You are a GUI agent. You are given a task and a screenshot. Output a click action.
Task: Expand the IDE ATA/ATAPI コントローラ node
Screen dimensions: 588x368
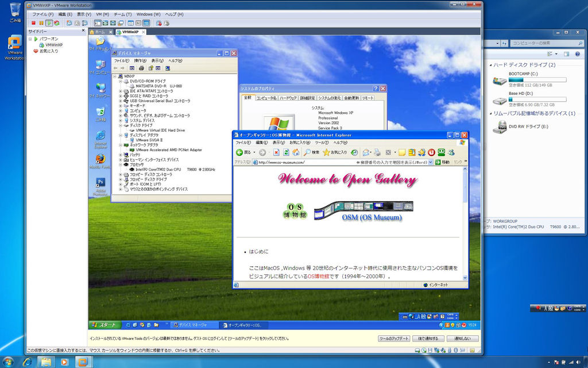(x=121, y=91)
